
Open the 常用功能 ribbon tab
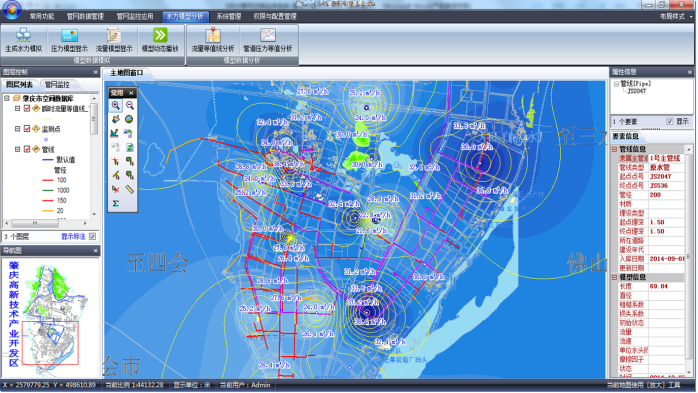(42, 16)
